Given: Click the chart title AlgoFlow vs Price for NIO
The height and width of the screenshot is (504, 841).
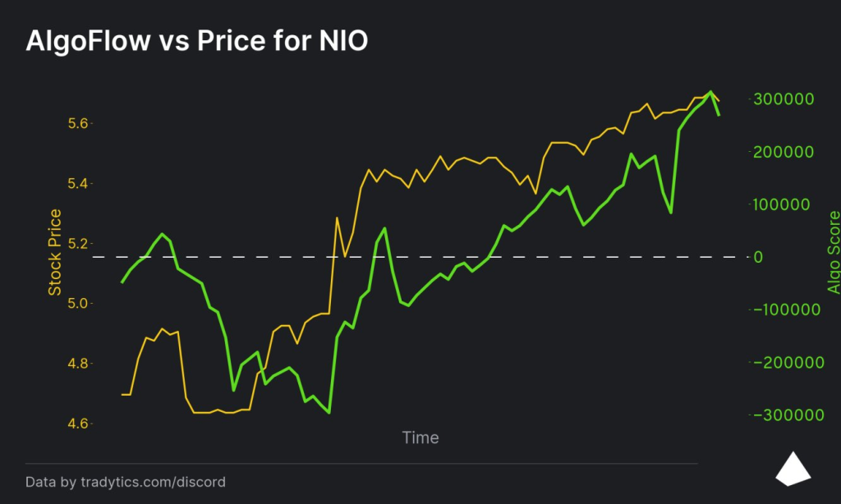Looking at the screenshot, I should [197, 41].
